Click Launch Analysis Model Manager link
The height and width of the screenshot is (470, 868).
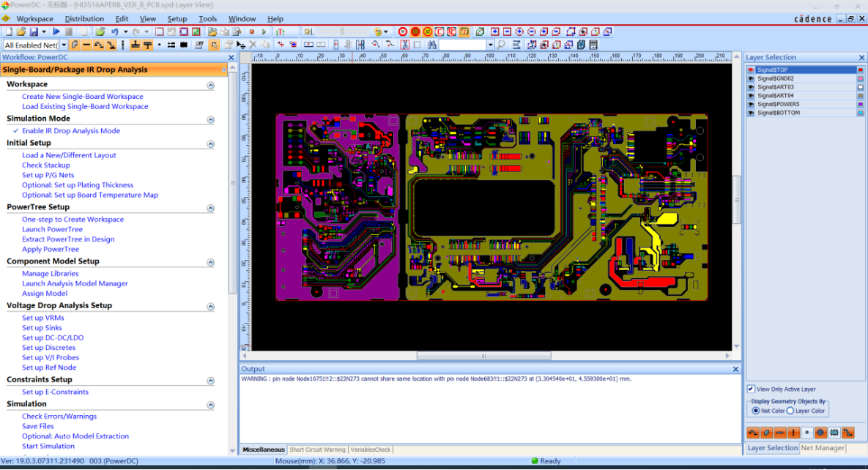(75, 283)
